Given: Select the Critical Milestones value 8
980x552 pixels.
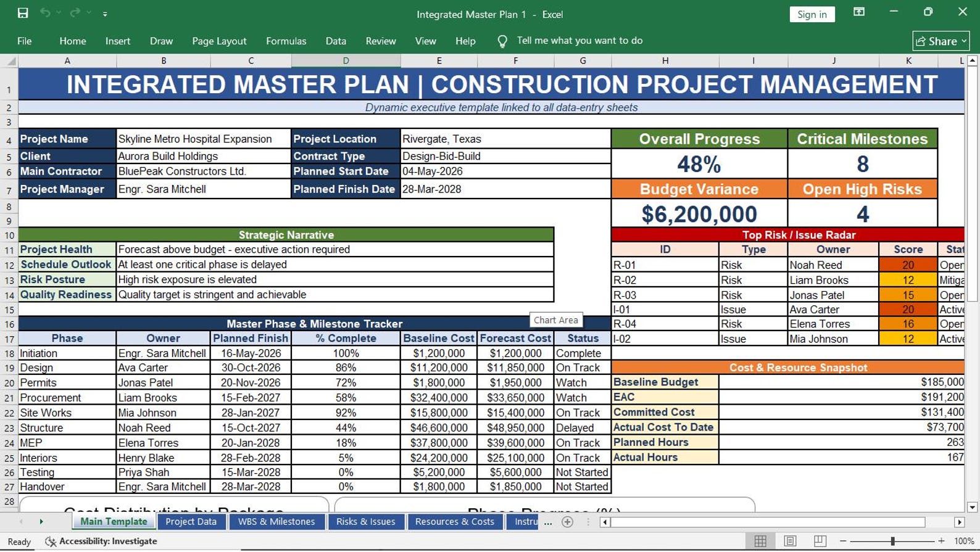Looking at the screenshot, I should click(862, 164).
